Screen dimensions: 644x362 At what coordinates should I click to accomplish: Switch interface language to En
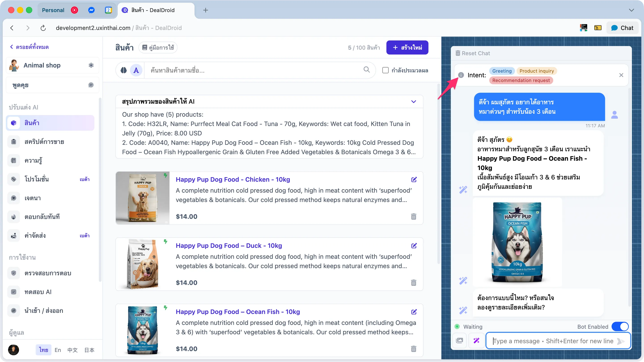click(57, 350)
